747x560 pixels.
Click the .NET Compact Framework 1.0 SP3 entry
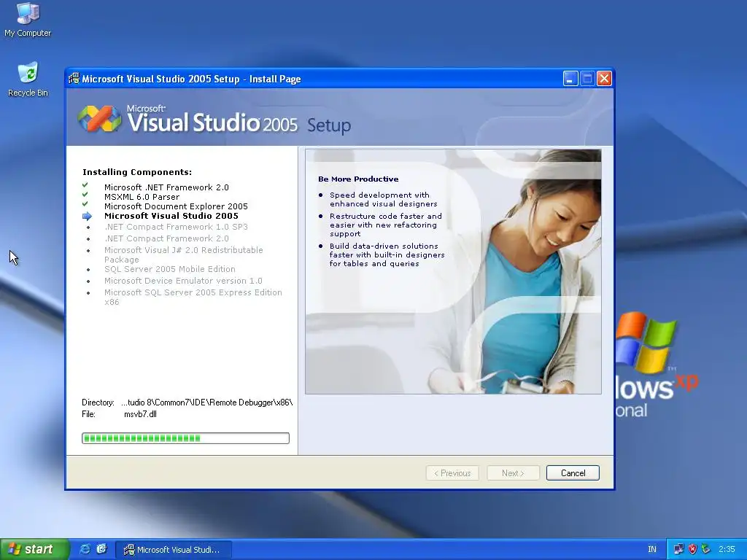(x=176, y=227)
